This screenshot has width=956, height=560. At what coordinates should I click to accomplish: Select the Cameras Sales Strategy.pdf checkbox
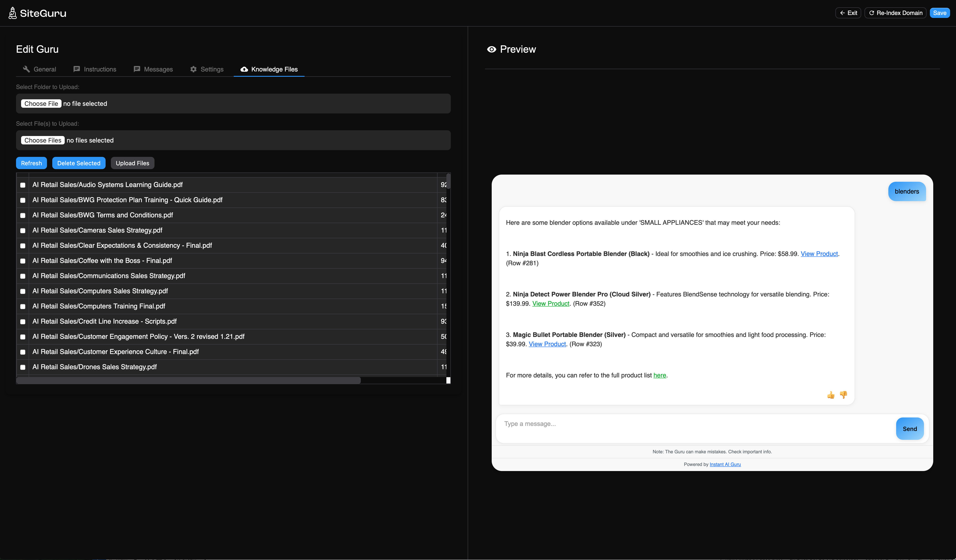click(23, 231)
